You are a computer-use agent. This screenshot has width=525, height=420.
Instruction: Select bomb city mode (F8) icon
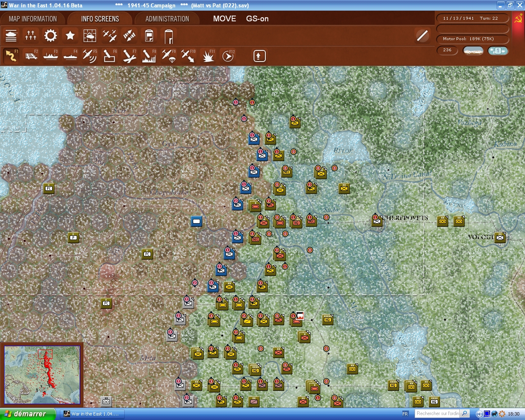pos(149,56)
